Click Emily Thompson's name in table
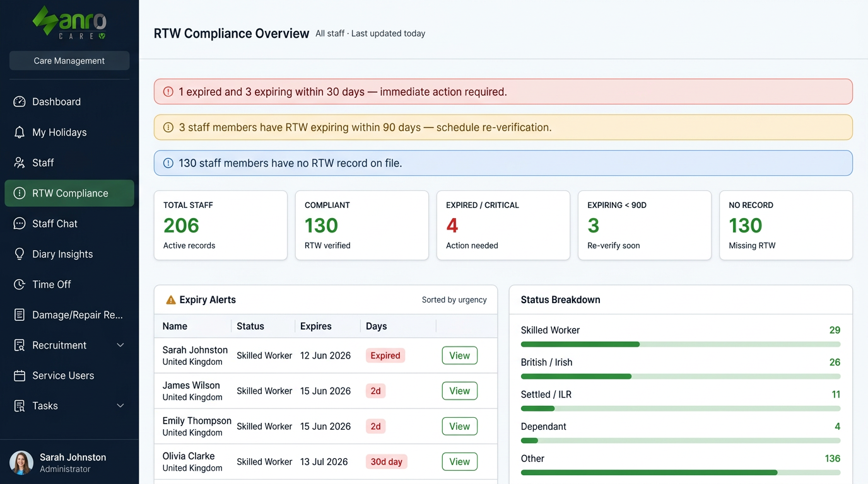 (x=197, y=420)
